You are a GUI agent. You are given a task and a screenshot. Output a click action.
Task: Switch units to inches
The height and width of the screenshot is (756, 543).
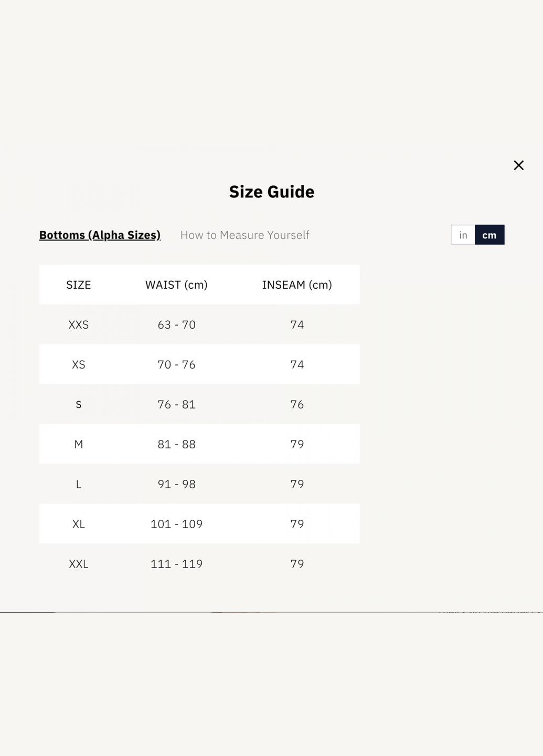pos(463,235)
